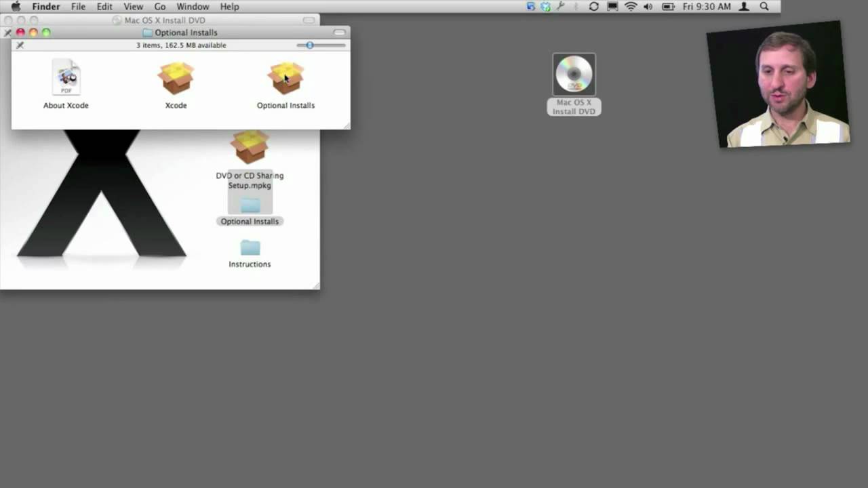Click the Mac OS X Install DVD window title
The height and width of the screenshot is (488, 868).
pyautogui.click(x=165, y=20)
